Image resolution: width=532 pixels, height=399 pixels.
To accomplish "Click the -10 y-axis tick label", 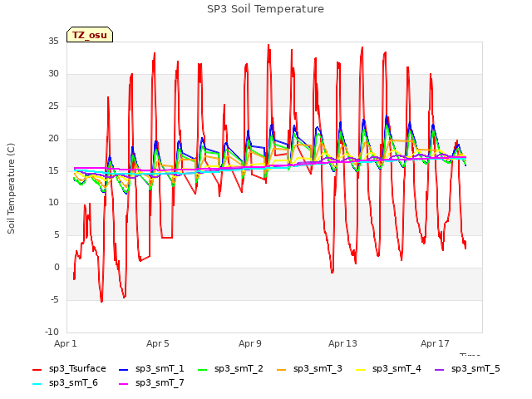I will click(52, 332).
